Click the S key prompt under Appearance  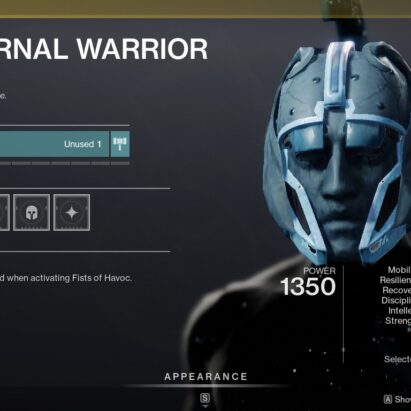205,398
